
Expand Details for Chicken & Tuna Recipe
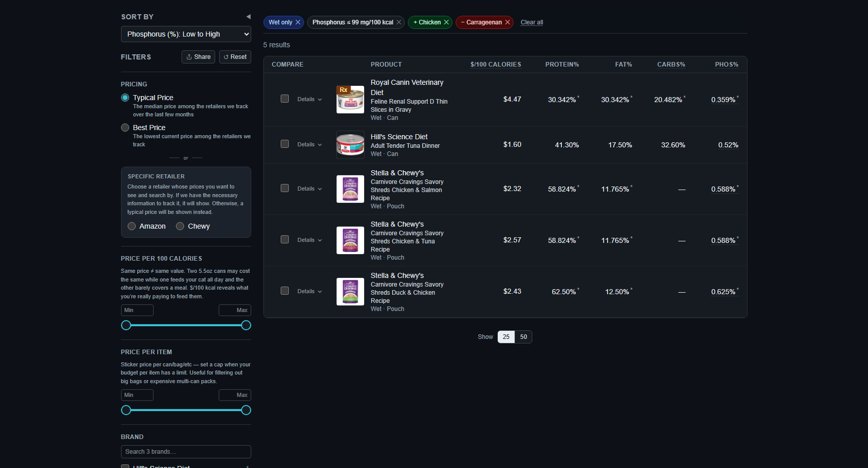[x=310, y=240]
